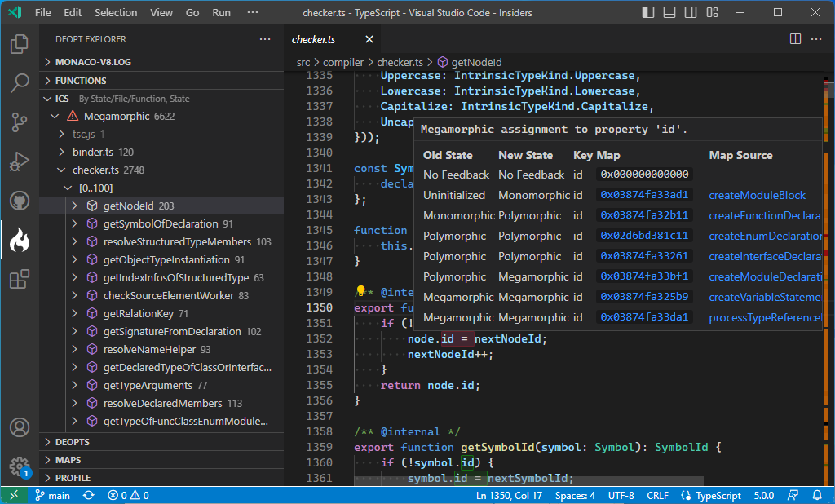Open the Deopt Explorer flame icon
835x504 pixels.
(20, 240)
